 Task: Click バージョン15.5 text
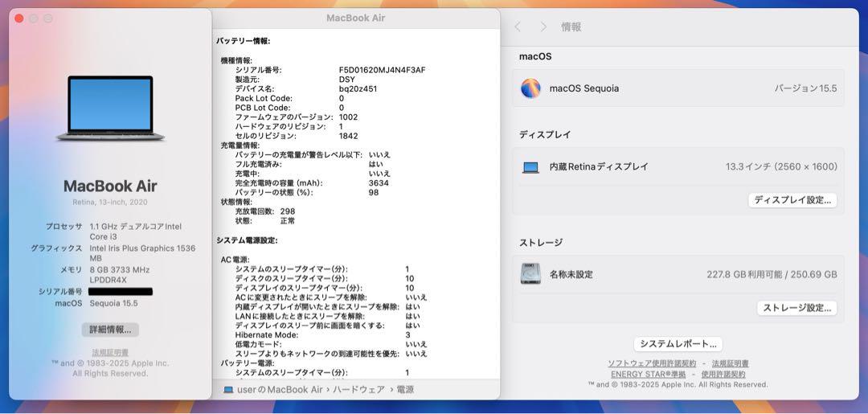(805, 88)
